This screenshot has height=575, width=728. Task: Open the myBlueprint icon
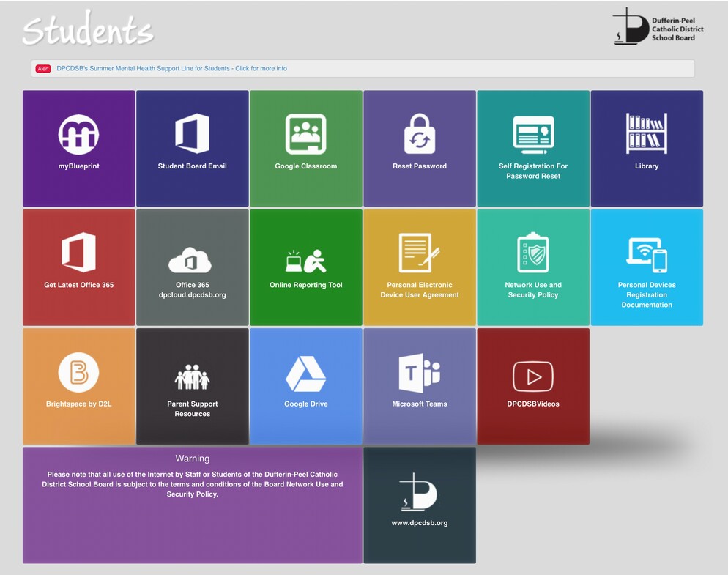[x=78, y=134]
